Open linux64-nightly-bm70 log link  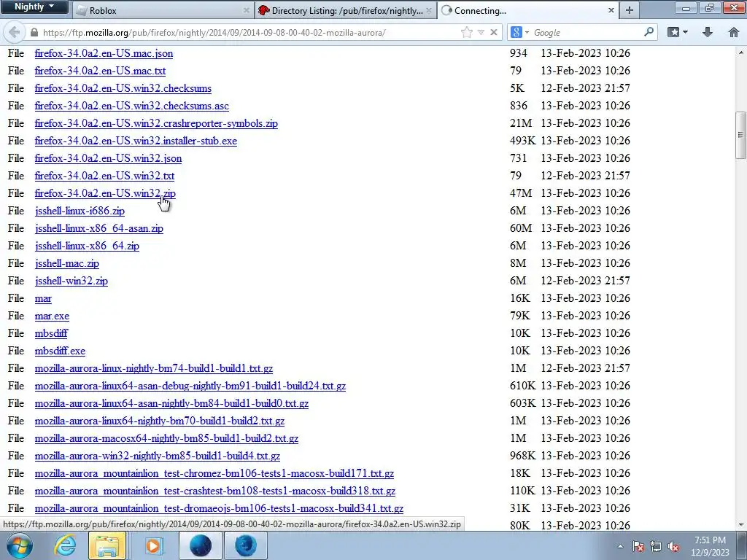(160, 421)
